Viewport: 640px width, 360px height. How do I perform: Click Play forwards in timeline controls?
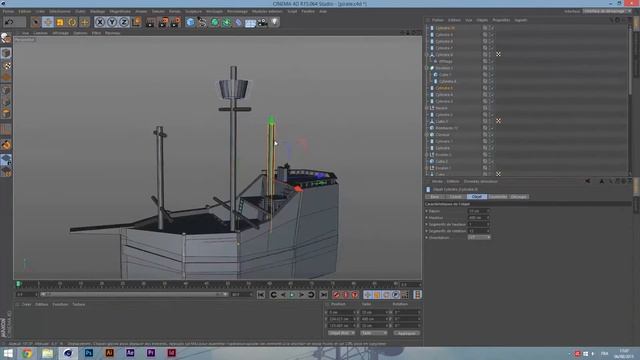(292, 295)
